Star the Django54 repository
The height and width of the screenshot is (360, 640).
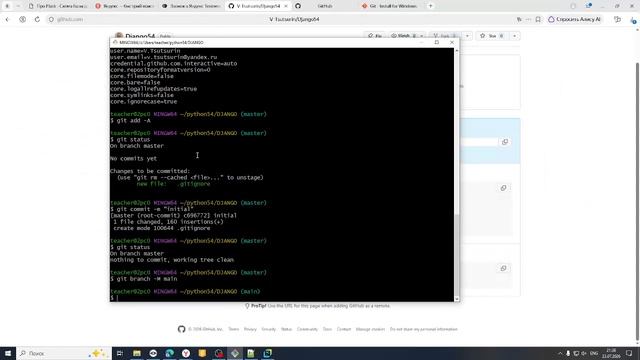coord(492,36)
